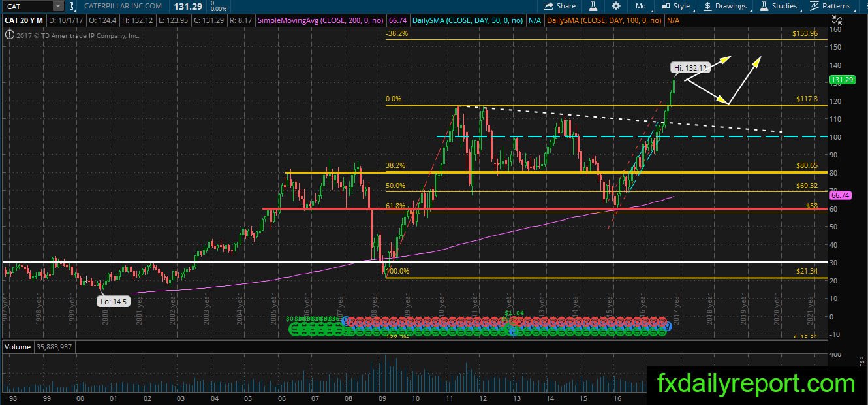Click the 0.0% Fibonacci label

point(394,99)
